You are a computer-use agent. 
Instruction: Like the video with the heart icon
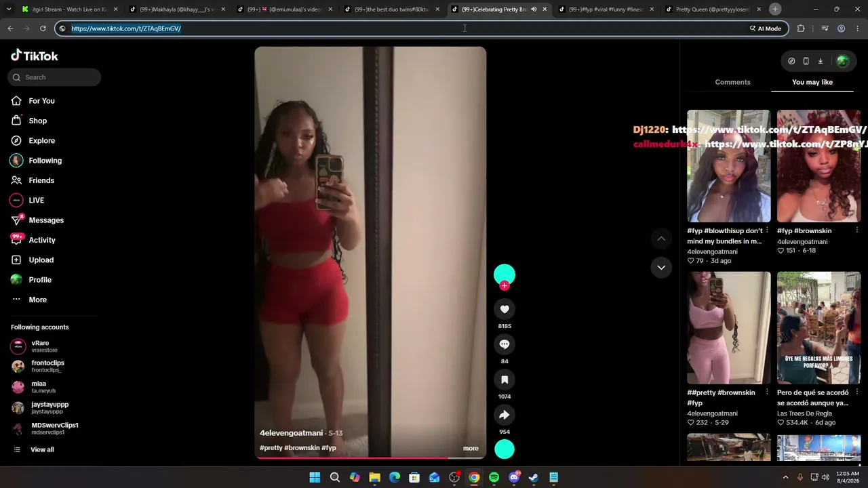pyautogui.click(x=505, y=309)
